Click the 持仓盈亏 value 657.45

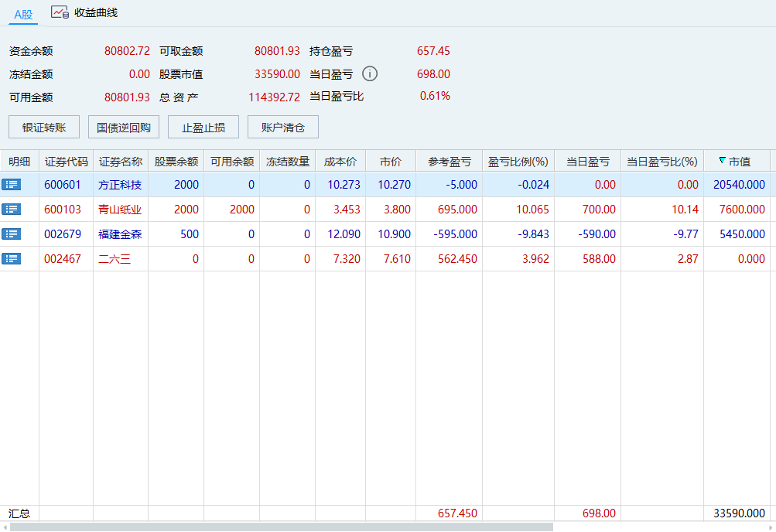(x=433, y=50)
